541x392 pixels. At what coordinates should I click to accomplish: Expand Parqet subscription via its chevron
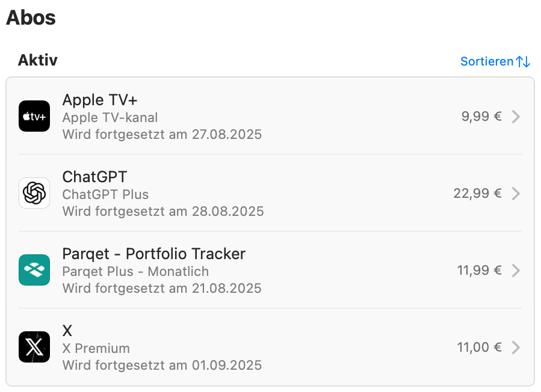coord(516,271)
